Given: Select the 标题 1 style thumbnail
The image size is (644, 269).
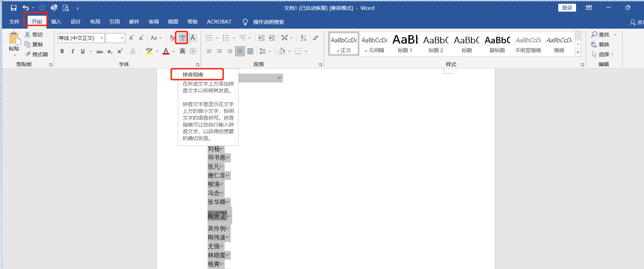Looking at the screenshot, I should click(x=405, y=44).
